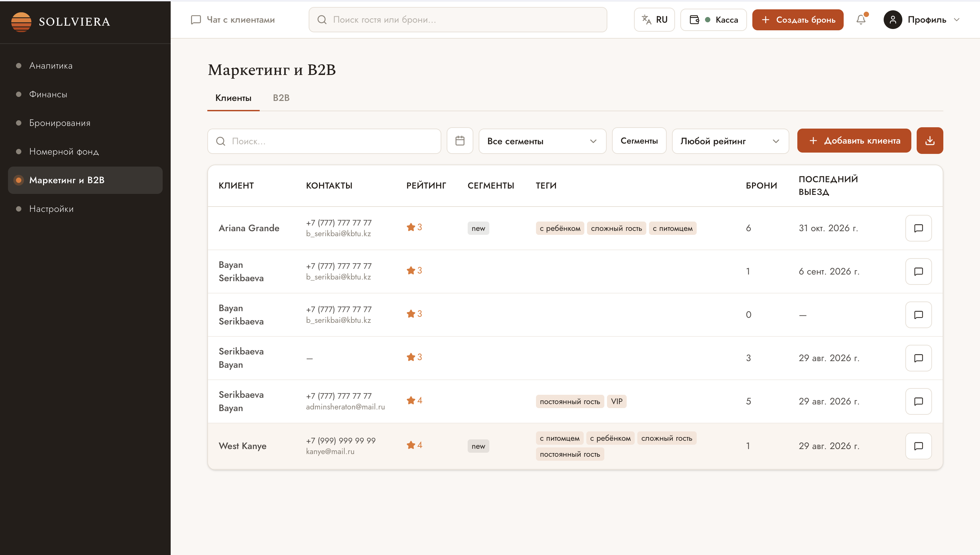Click the West Kanye client name

point(243,446)
